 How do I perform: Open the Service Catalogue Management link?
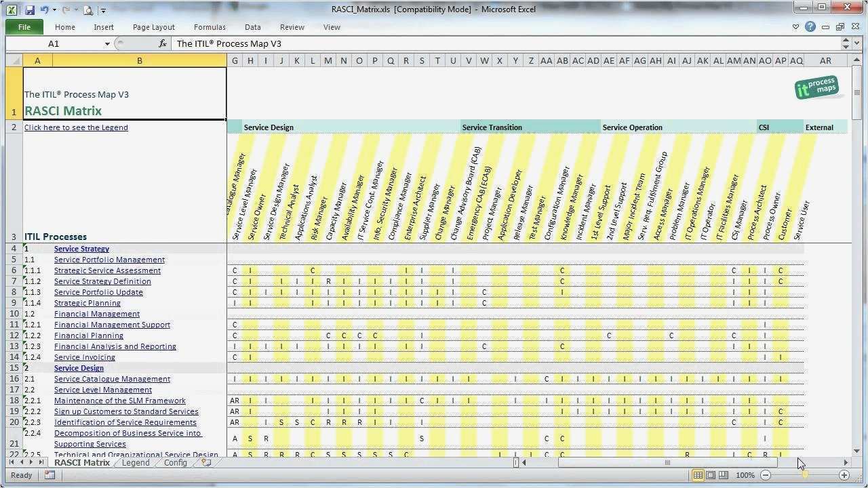[x=112, y=379]
